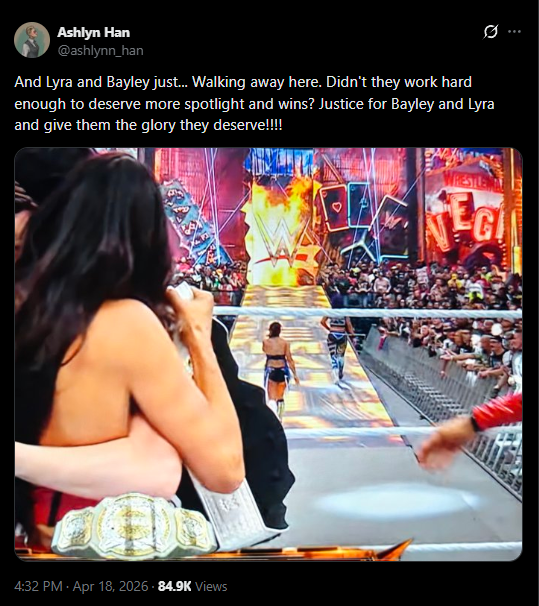Click the Apr 18, 2026 date
This screenshot has height=606, width=539.
[111, 586]
